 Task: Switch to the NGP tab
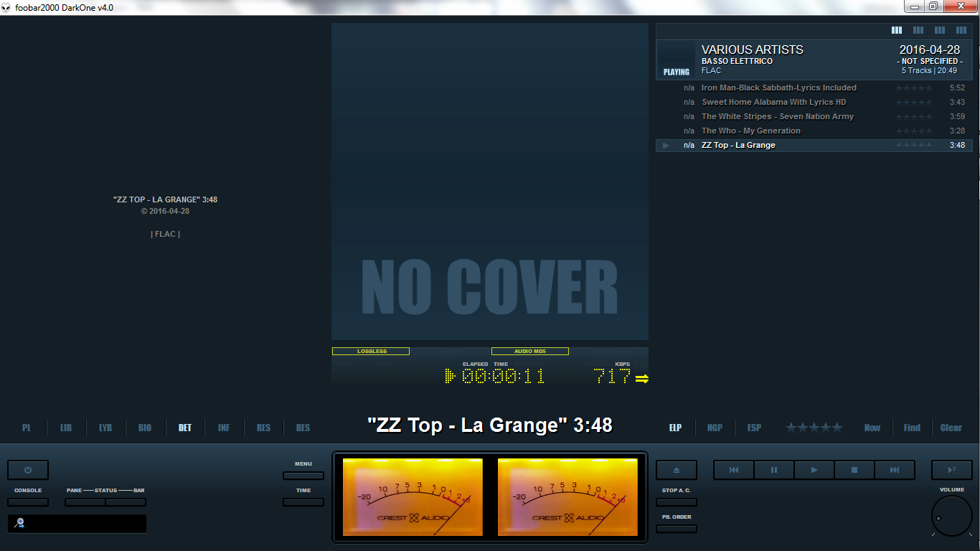click(715, 428)
